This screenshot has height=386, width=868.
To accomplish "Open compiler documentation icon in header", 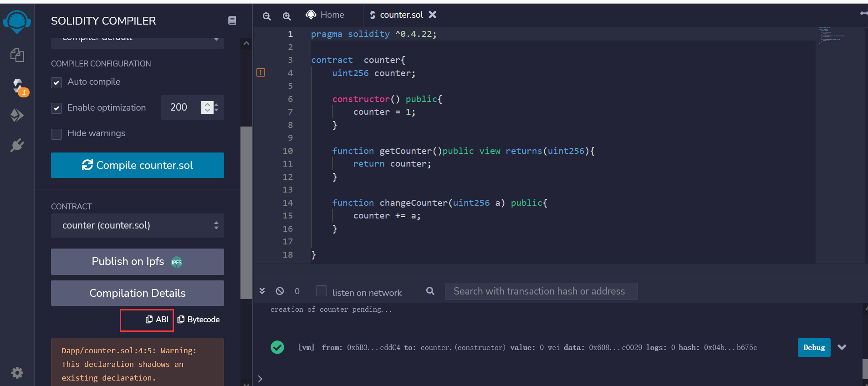I will tap(232, 20).
